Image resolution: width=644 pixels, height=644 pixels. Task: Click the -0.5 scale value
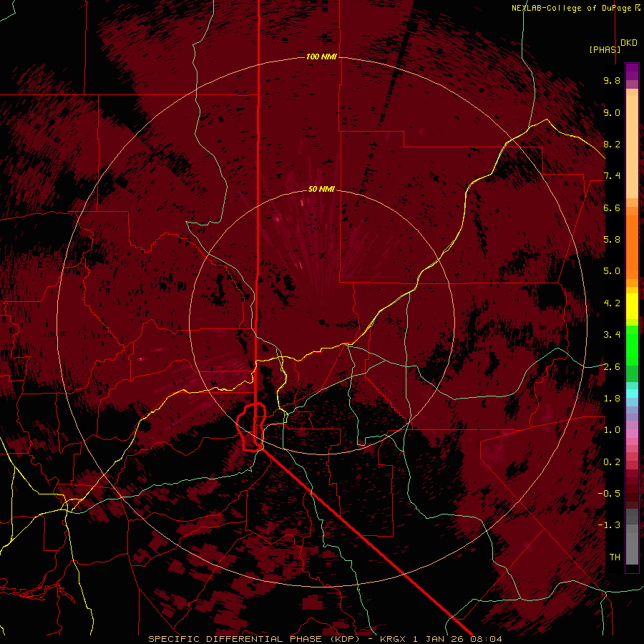[x=610, y=494]
